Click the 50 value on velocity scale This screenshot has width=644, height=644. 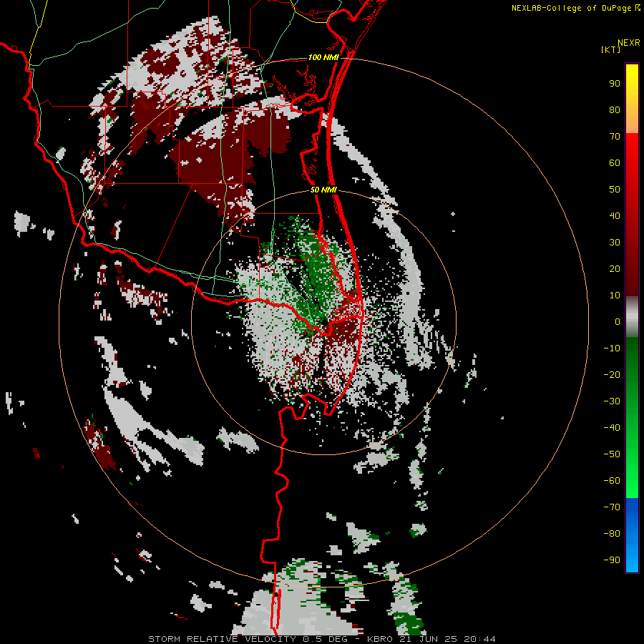pos(615,190)
